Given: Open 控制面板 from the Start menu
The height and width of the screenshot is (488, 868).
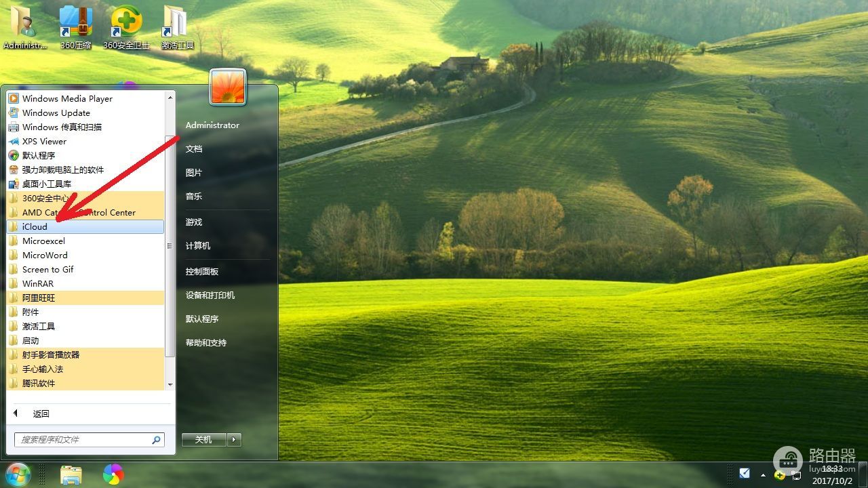Looking at the screenshot, I should (x=202, y=271).
